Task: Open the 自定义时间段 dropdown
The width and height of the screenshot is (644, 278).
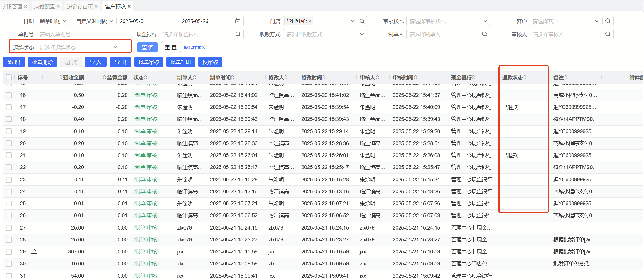Action: (95, 21)
